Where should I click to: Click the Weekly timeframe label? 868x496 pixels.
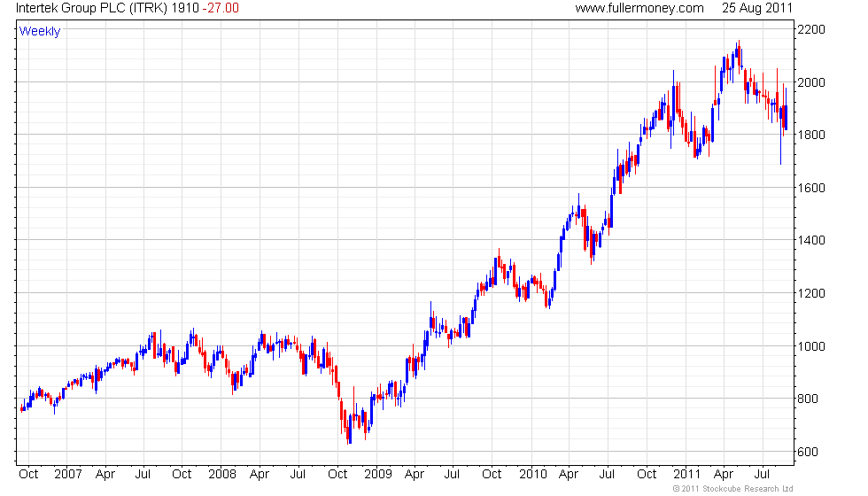40,31
